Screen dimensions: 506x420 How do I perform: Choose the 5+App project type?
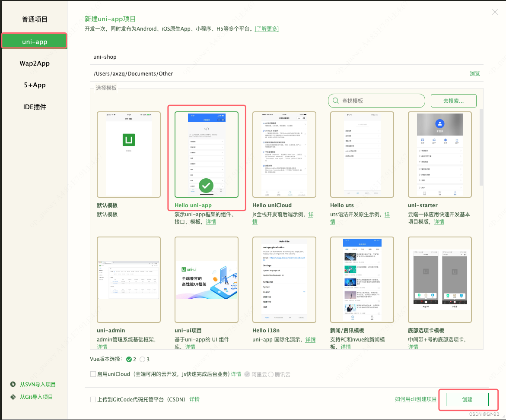pyautogui.click(x=35, y=85)
